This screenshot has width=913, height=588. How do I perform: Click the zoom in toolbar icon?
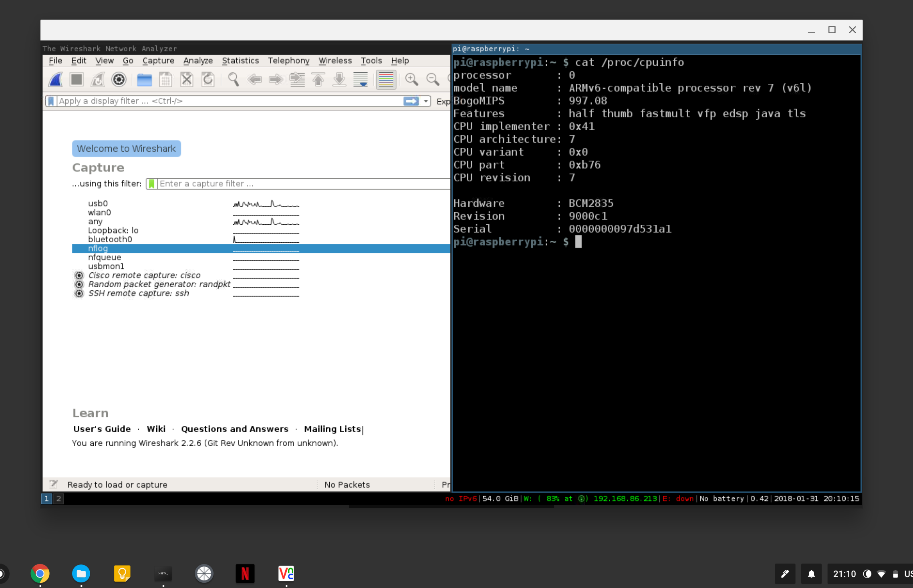point(411,80)
